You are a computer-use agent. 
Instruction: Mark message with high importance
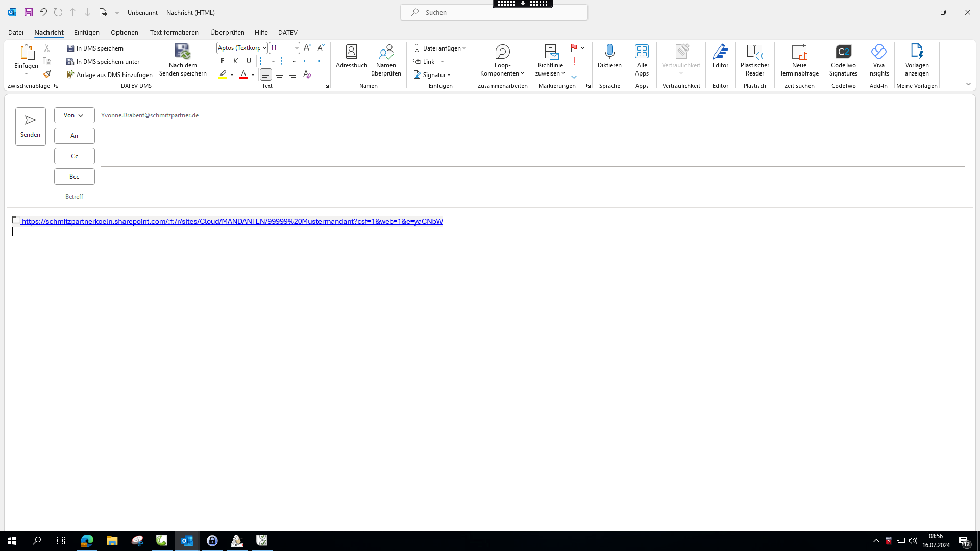pyautogui.click(x=574, y=61)
